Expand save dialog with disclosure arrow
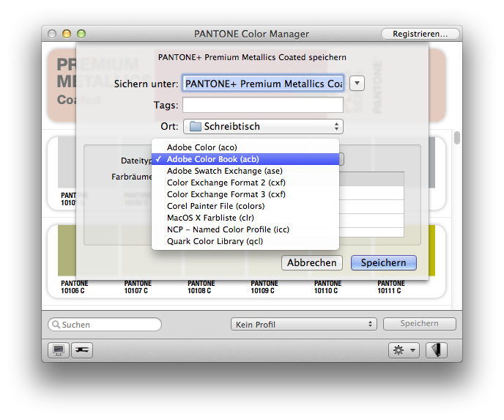Image resolution: width=504 pixels, height=420 pixels. [357, 84]
